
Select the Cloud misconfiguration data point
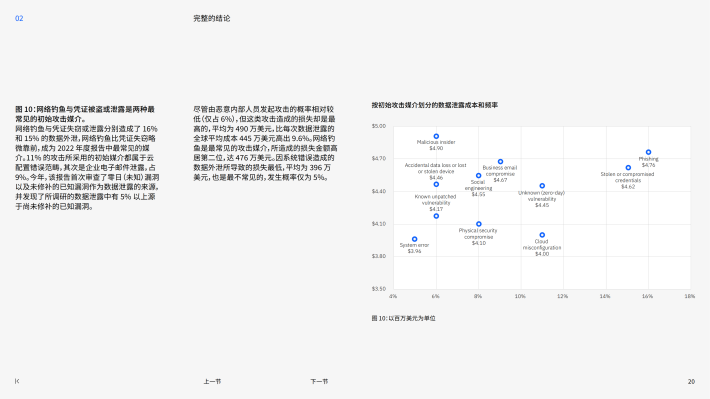tap(542, 235)
